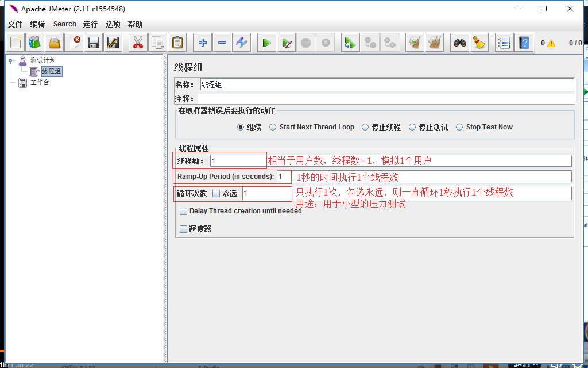Click the warning triangle error counter
The width and height of the screenshot is (588, 368).
[x=551, y=43]
